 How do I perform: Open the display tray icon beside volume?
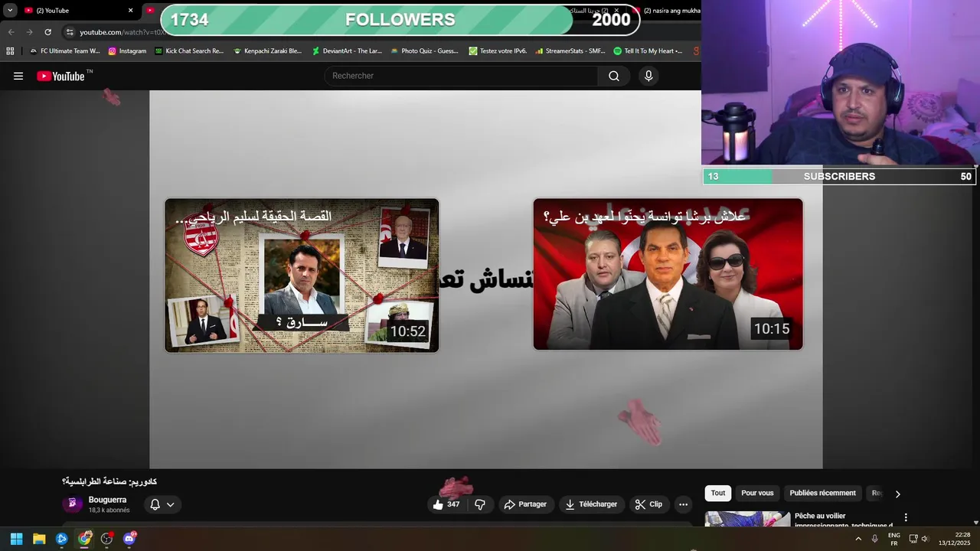(x=913, y=539)
